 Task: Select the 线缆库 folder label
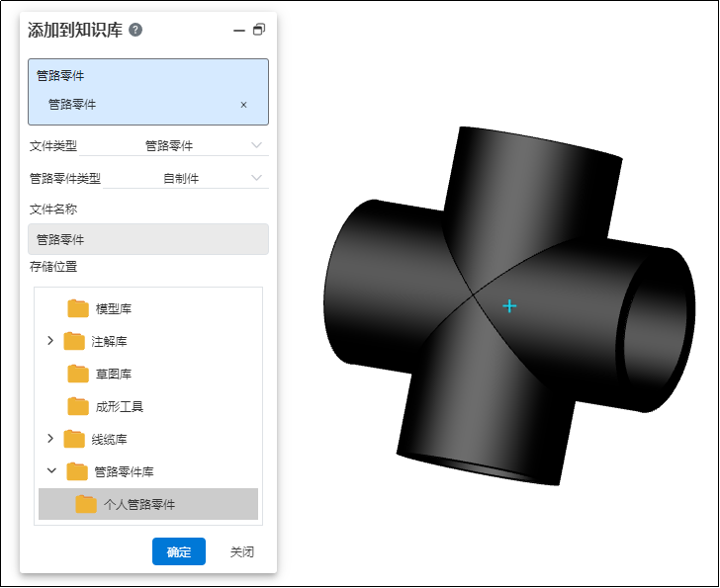[109, 439]
